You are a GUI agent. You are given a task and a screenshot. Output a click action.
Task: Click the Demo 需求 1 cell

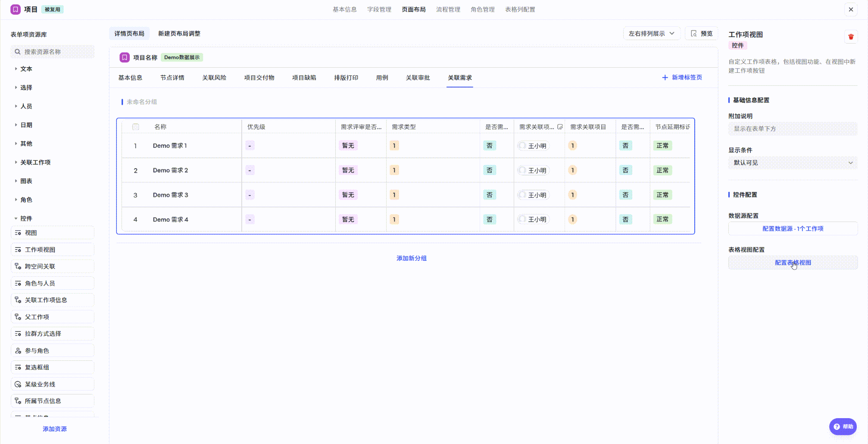pos(170,146)
